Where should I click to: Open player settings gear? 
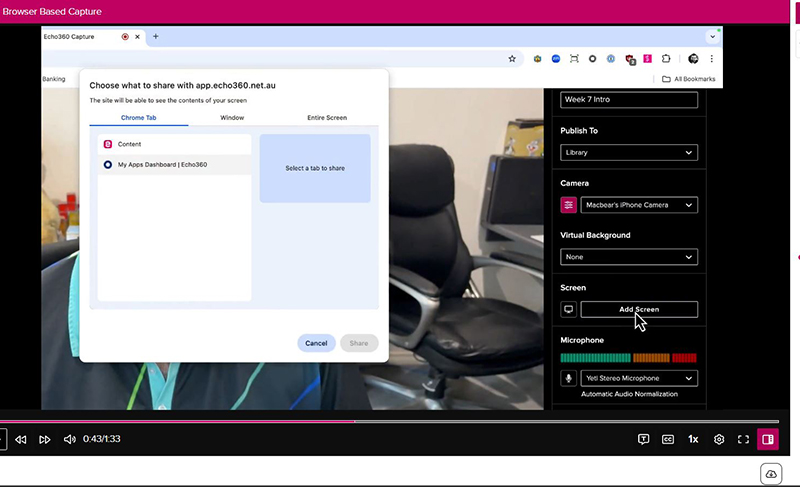719,439
